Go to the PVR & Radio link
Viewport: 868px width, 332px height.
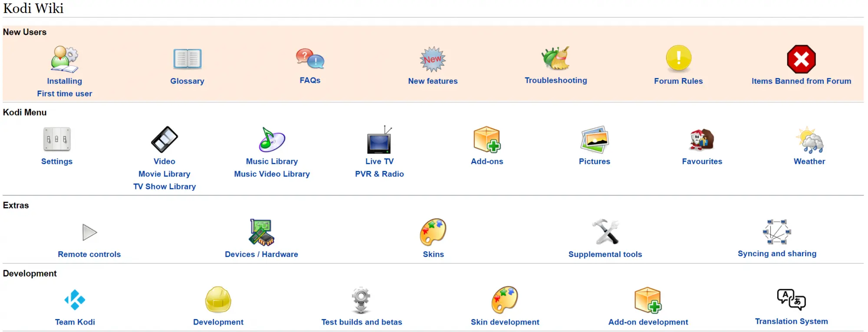click(379, 174)
